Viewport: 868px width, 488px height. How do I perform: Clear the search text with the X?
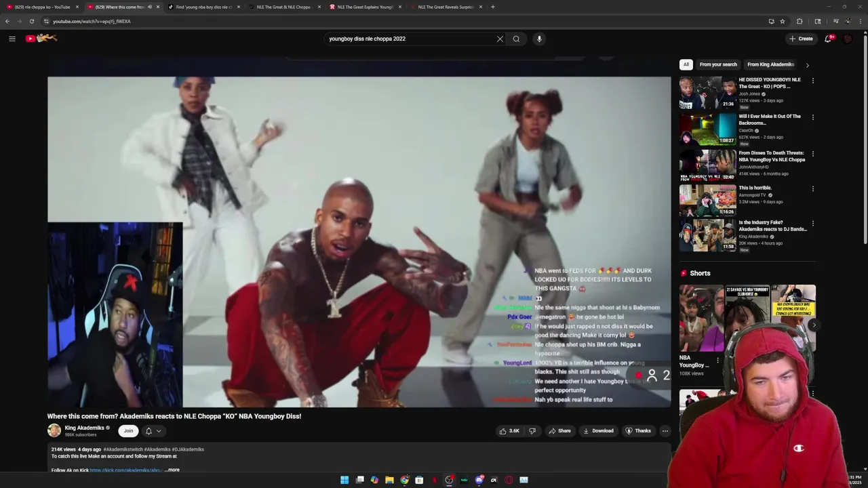500,39
